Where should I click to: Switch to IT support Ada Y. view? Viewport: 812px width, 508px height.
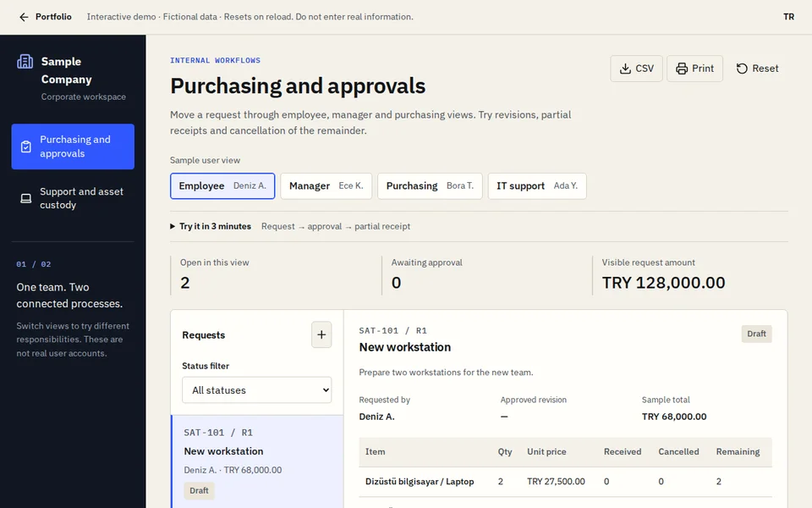(x=537, y=186)
